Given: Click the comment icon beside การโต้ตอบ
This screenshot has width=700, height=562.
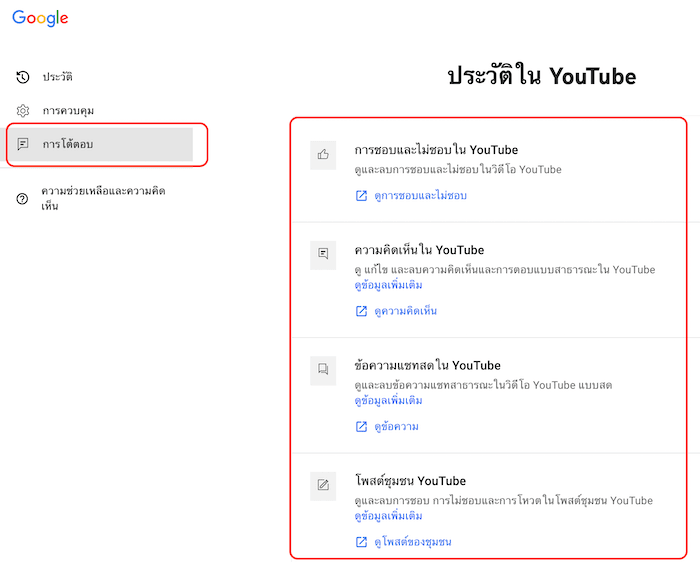Looking at the screenshot, I should 23,144.
